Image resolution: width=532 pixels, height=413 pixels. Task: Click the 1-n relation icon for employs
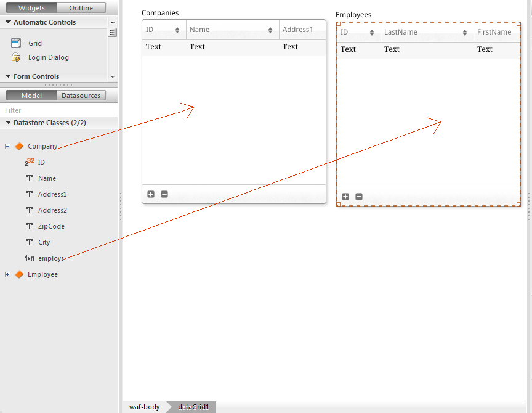pos(30,258)
